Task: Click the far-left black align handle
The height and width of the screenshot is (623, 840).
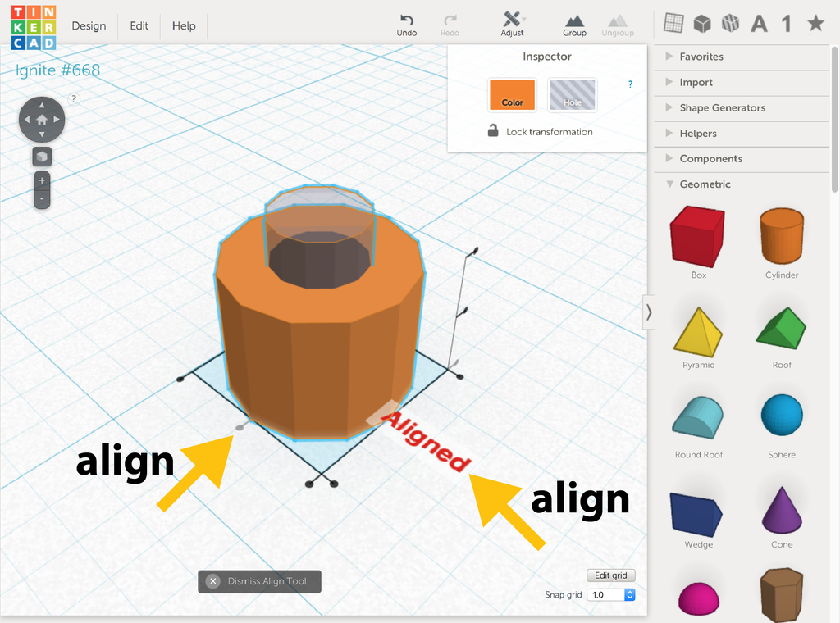Action: (x=180, y=379)
